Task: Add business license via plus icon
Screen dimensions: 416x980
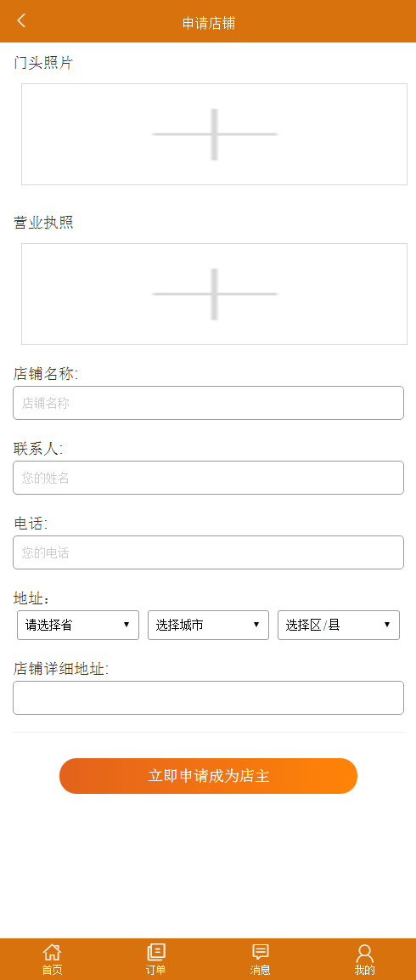Action: [x=214, y=294]
